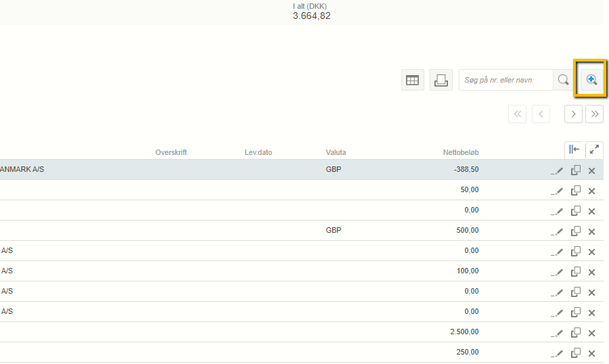
Task: Click the highlighted advanced search magnifier icon
Action: click(x=591, y=80)
